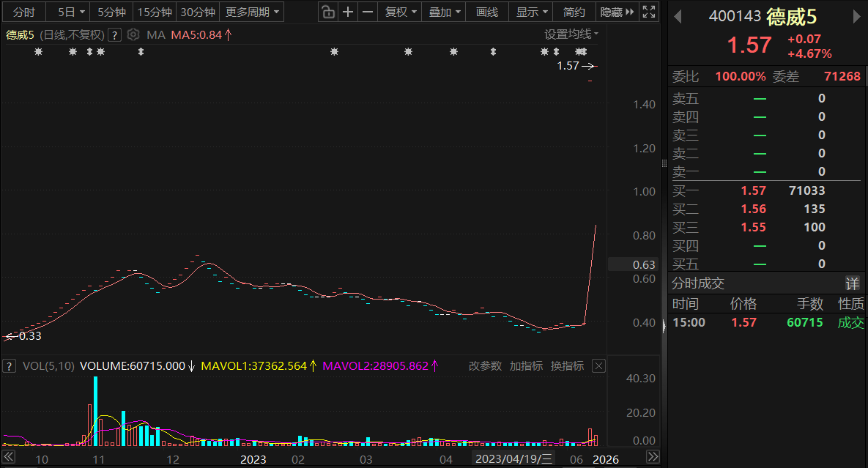The height and width of the screenshot is (468, 868).
Task: Toggle fullscreen chart expand icon
Action: [x=649, y=12]
